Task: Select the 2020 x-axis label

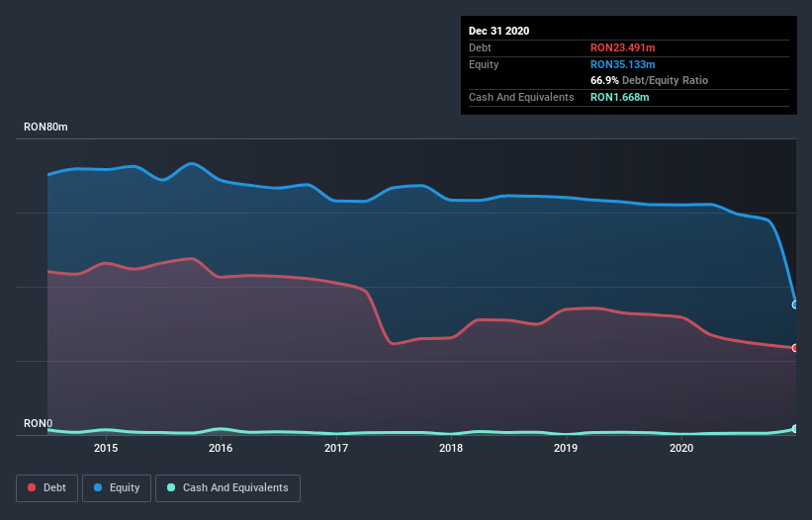Action: (681, 448)
